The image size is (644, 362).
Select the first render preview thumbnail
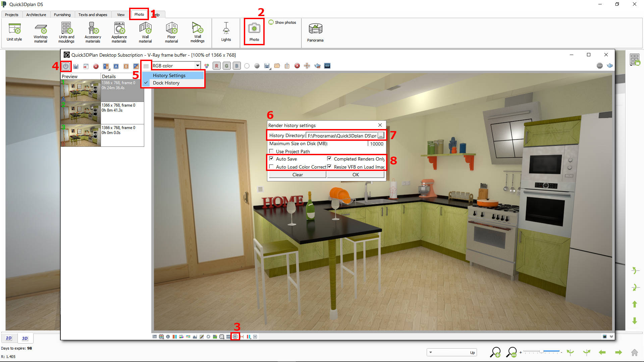[x=80, y=90]
